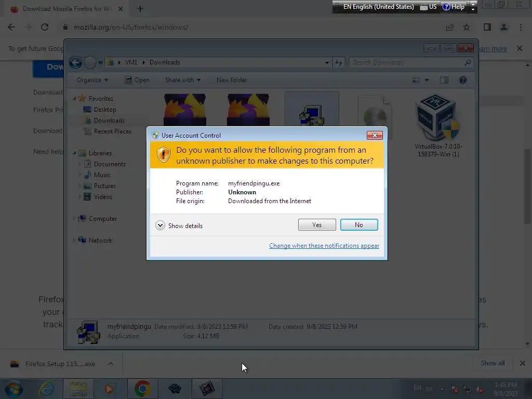Image resolution: width=532 pixels, height=399 pixels.
Task: Open Share with menu
Action: coord(182,80)
